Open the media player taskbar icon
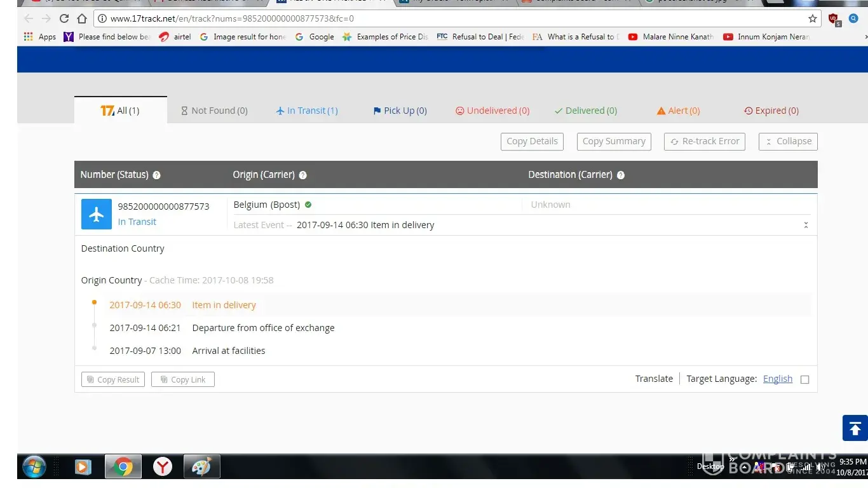This screenshot has width=868, height=488. (x=83, y=467)
